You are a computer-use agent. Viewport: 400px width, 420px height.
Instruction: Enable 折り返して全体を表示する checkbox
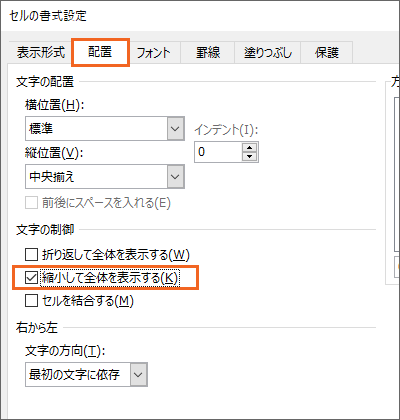[x=31, y=255]
